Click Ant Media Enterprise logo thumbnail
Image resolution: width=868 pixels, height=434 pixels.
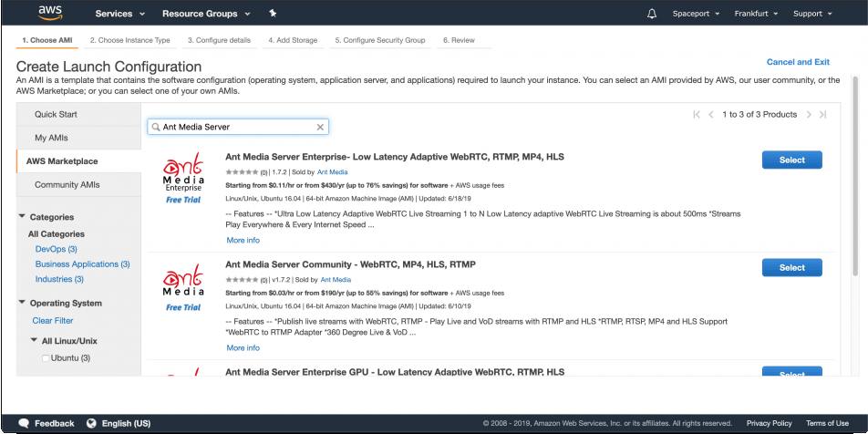183,179
